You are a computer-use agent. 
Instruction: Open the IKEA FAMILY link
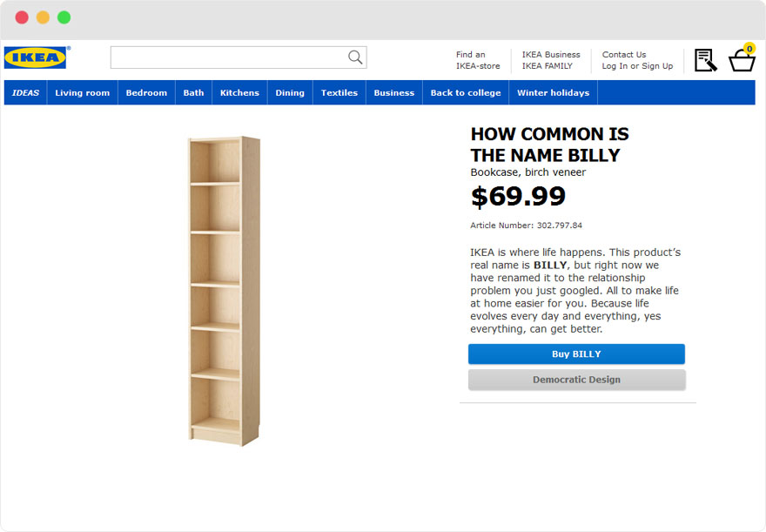click(x=548, y=66)
